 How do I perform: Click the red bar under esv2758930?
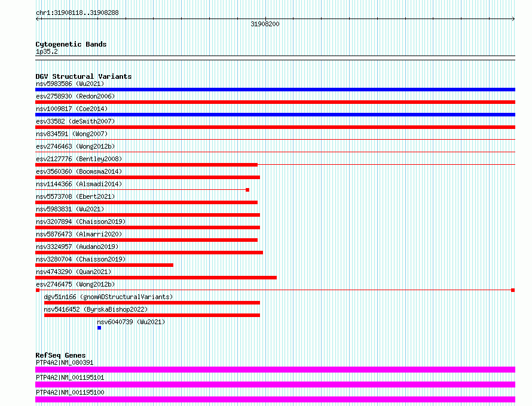pyautogui.click(x=275, y=102)
